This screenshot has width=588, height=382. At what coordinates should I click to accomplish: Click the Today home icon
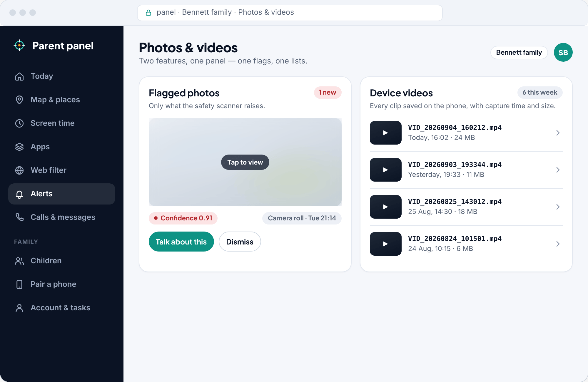(x=19, y=76)
